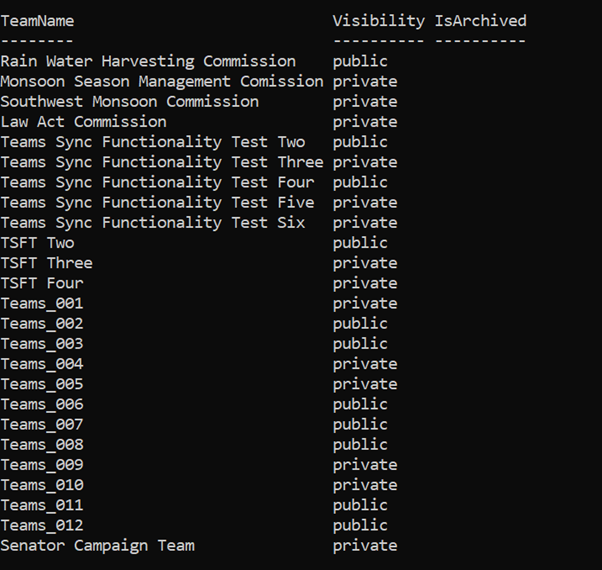Click the IsArchived column header
Screen dimensions: 602x570
click(x=480, y=21)
